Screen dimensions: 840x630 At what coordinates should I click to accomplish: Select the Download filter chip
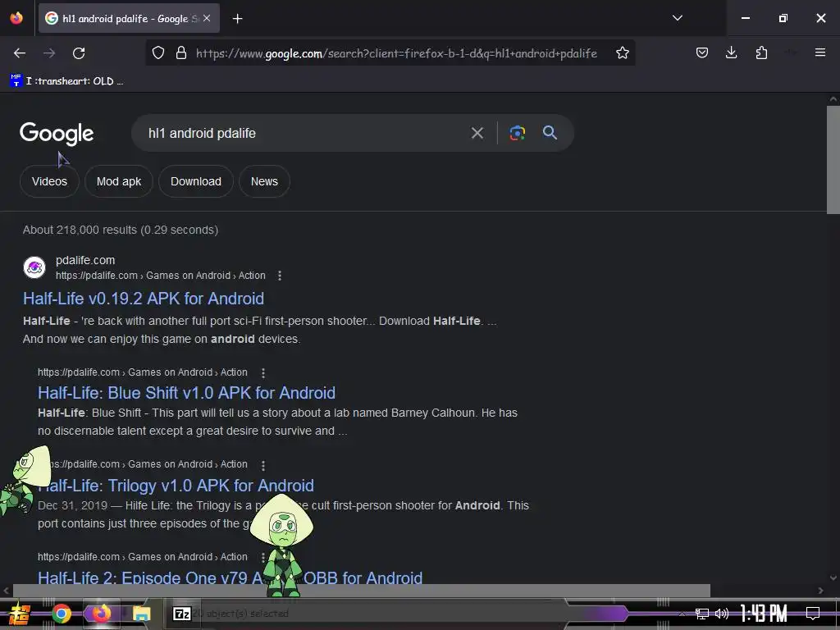[195, 181]
